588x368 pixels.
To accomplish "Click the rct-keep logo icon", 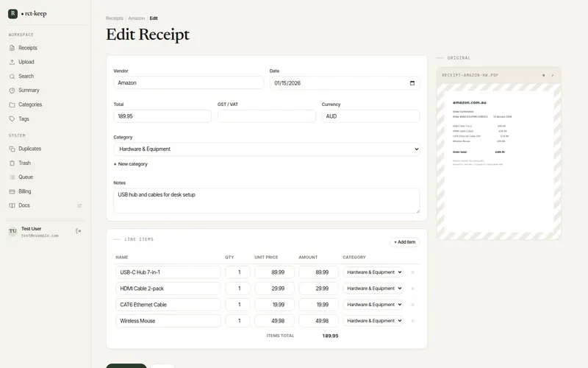I will 12,13.
